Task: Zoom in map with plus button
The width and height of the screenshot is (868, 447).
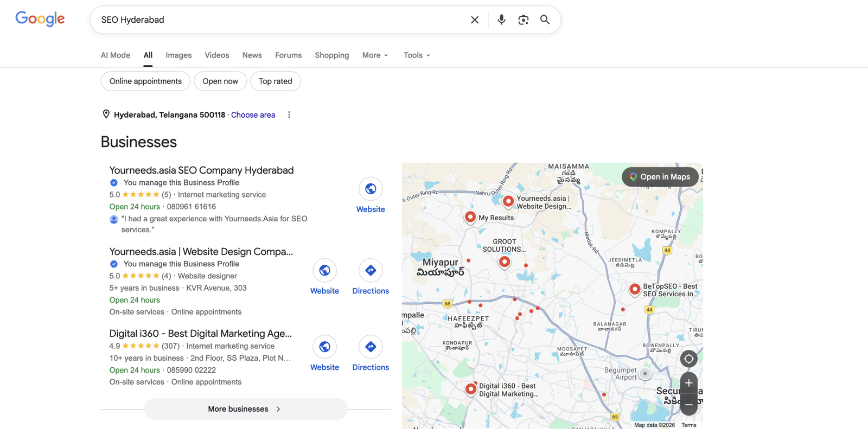Action: tap(688, 383)
